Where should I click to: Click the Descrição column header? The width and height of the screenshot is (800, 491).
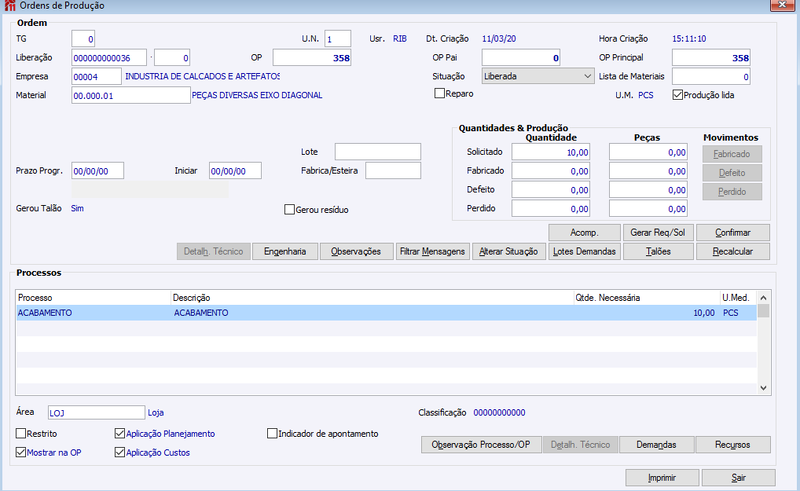tap(372, 298)
